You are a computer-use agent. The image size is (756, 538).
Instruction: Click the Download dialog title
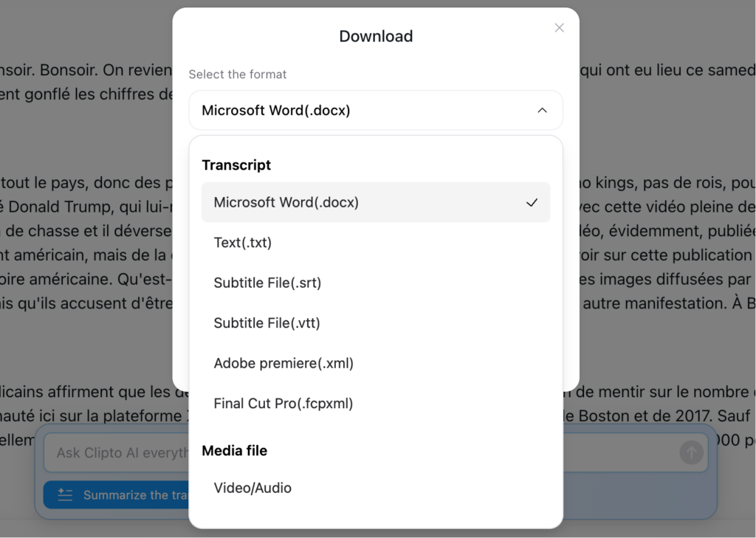pyautogui.click(x=376, y=36)
